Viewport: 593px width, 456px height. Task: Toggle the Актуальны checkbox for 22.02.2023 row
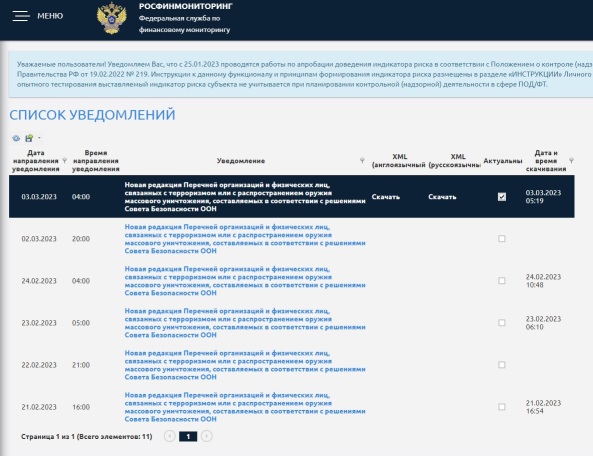pos(502,365)
